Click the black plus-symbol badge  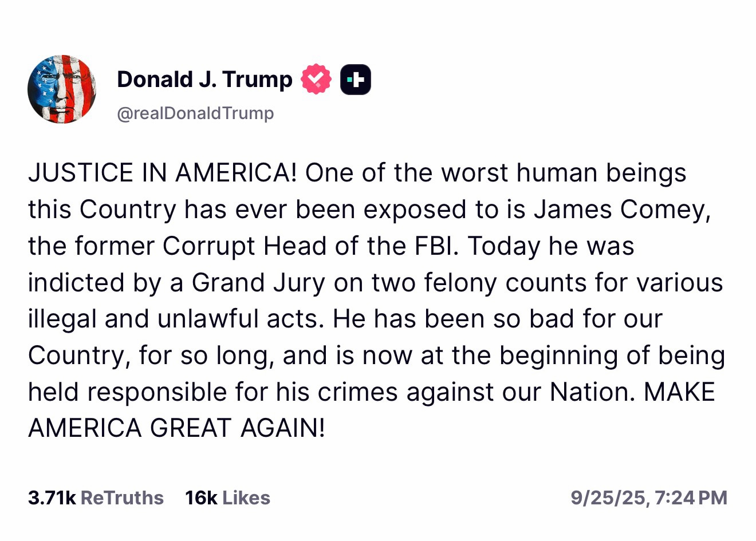(x=355, y=78)
